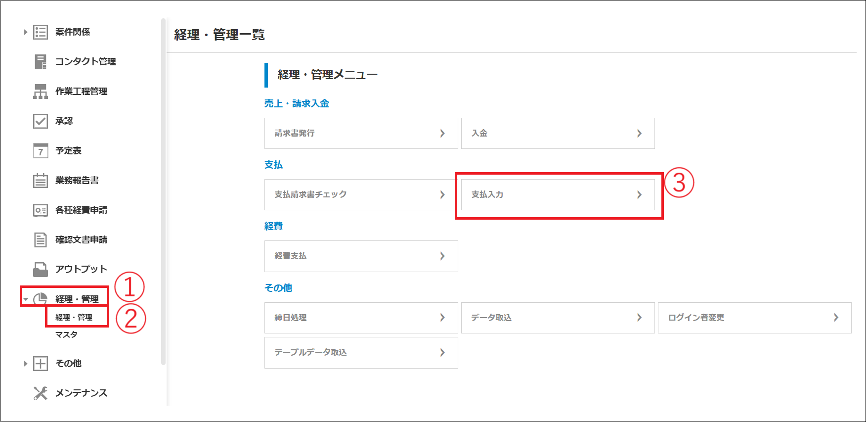The height and width of the screenshot is (423, 868).
Task: Click the 作業工程管理 hierarchy icon
Action: coord(40,92)
